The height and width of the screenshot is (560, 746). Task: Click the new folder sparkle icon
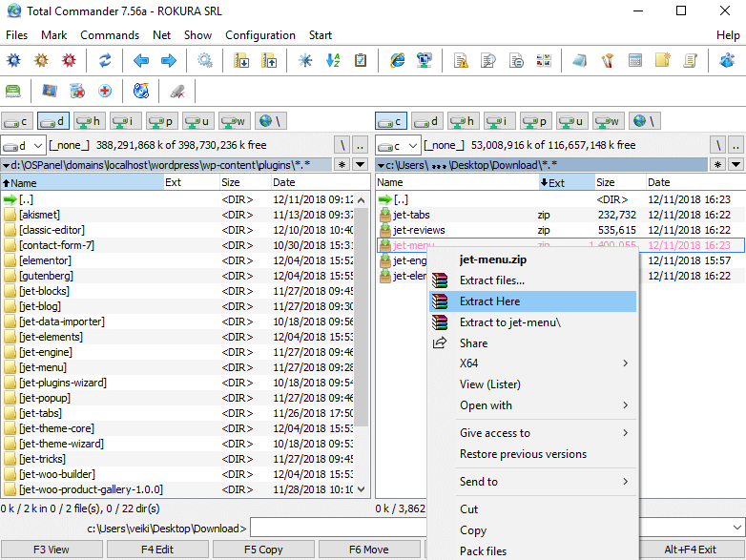tap(663, 60)
